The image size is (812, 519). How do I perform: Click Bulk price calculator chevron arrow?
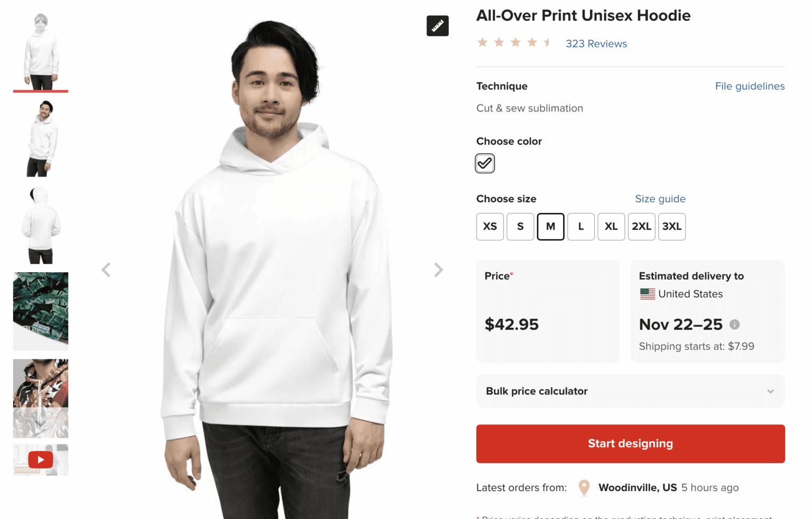(x=770, y=392)
